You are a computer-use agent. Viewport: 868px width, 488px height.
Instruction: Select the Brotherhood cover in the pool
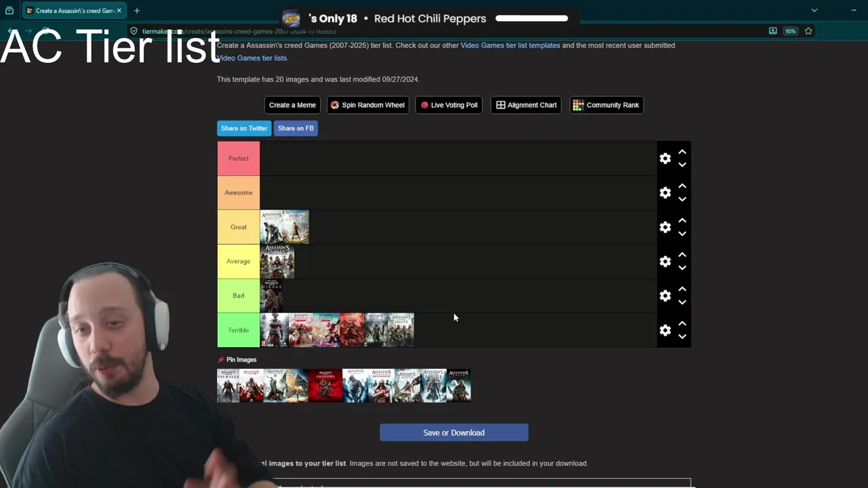(381, 386)
